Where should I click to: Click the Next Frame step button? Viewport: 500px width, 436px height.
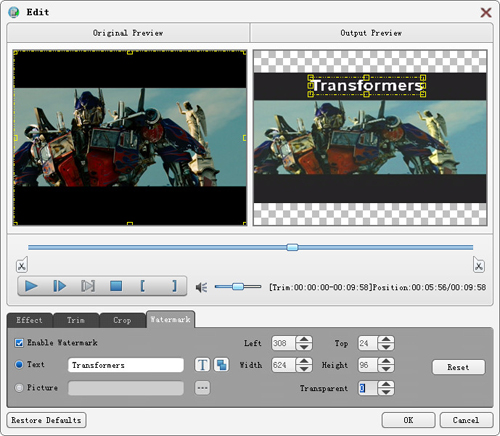(x=60, y=286)
